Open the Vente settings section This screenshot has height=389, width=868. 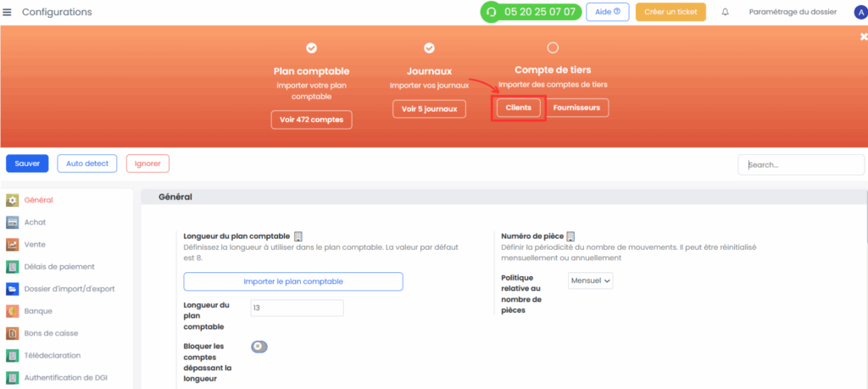[x=35, y=245]
